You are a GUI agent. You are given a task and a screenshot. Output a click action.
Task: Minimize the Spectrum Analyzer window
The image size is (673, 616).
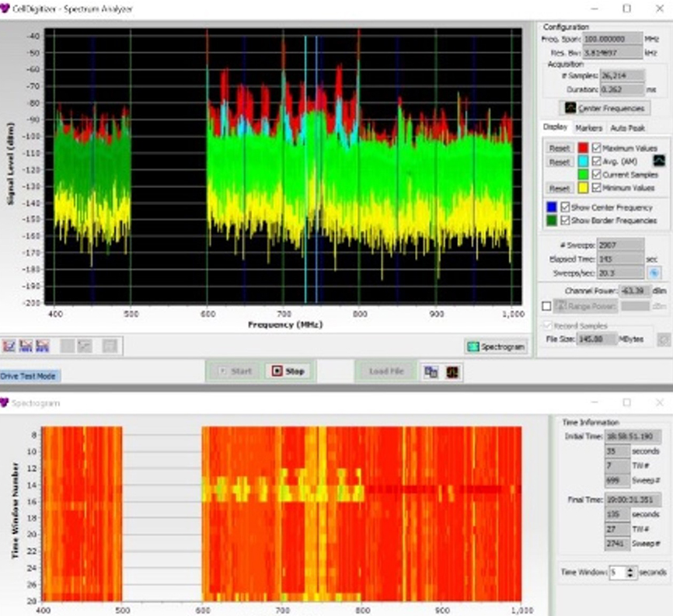click(595, 9)
